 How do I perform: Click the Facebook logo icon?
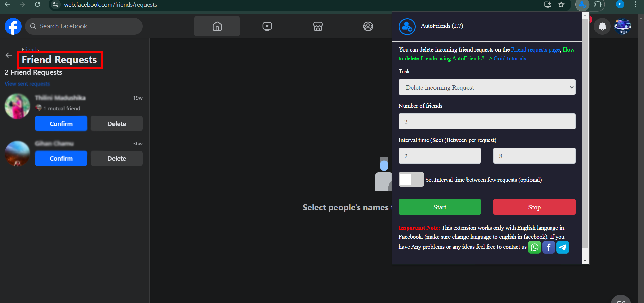13,26
